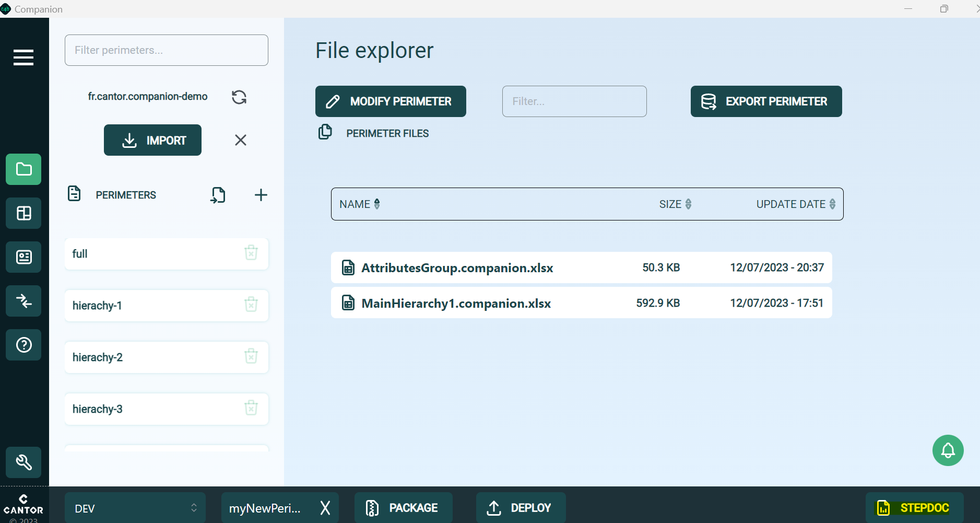The height and width of the screenshot is (523, 980).
Task: Refresh the fr.cantor.companion-demo repository
Action: pyautogui.click(x=239, y=97)
